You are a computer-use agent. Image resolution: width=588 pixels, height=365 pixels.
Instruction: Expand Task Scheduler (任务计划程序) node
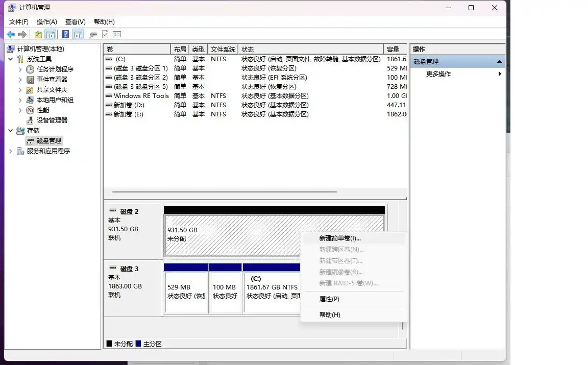[x=20, y=69]
